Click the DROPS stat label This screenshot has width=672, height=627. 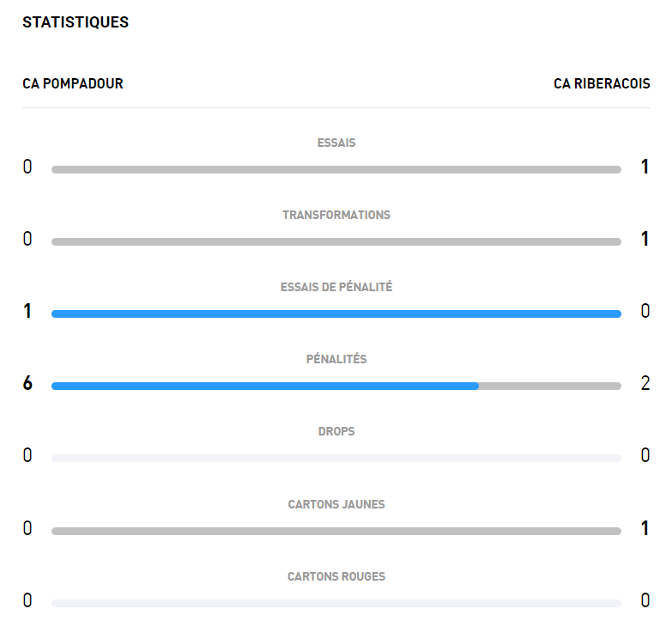tap(336, 431)
